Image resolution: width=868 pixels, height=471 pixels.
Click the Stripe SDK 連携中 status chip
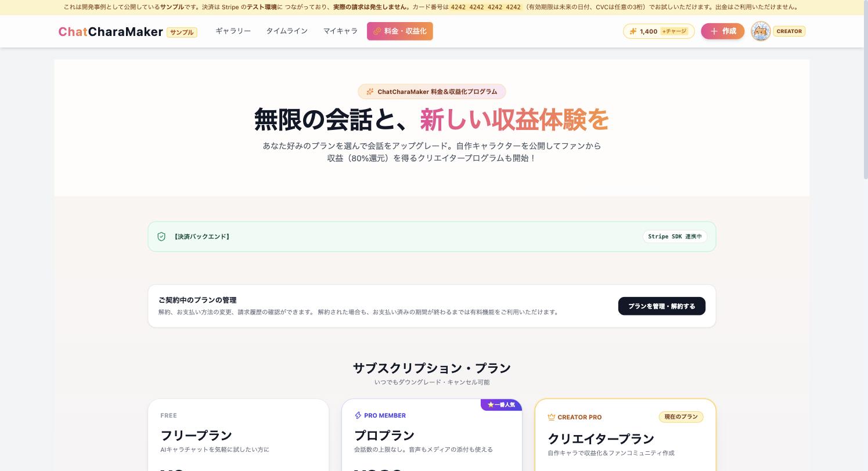pyautogui.click(x=675, y=237)
